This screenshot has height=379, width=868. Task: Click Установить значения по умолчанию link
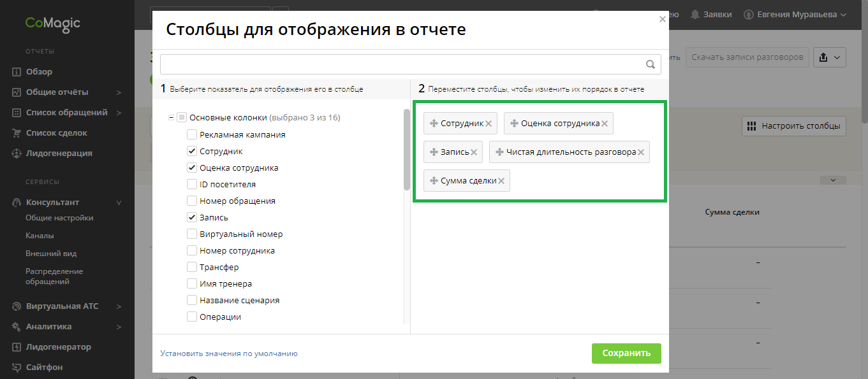tap(229, 354)
